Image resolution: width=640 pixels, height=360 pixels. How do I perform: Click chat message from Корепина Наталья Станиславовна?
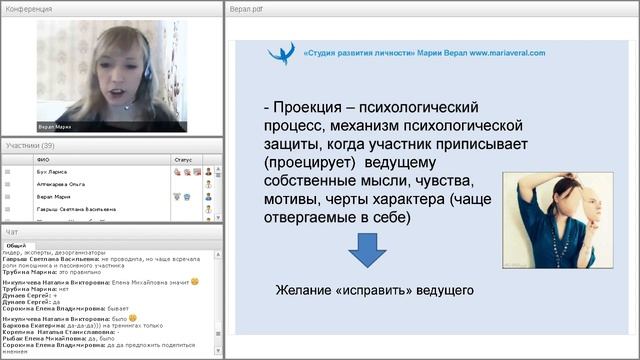click(61, 332)
